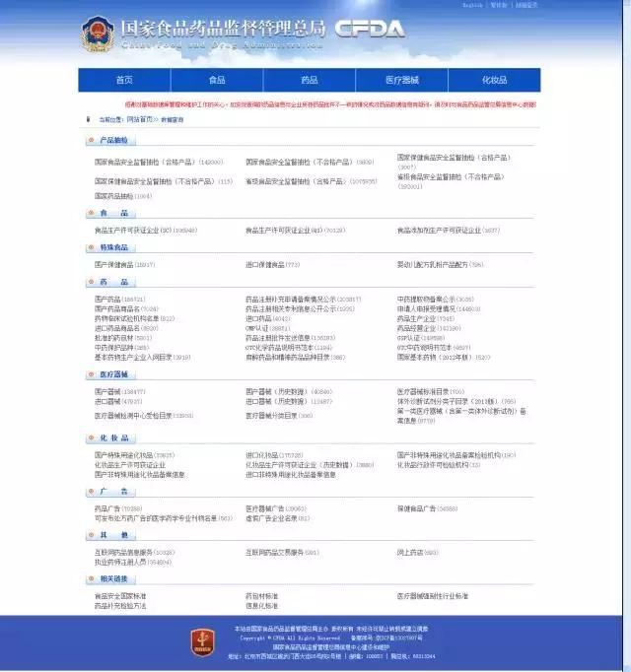
Task: Open 国家保健食品安全监督抽检（合格产品）link
Action: click(454, 162)
